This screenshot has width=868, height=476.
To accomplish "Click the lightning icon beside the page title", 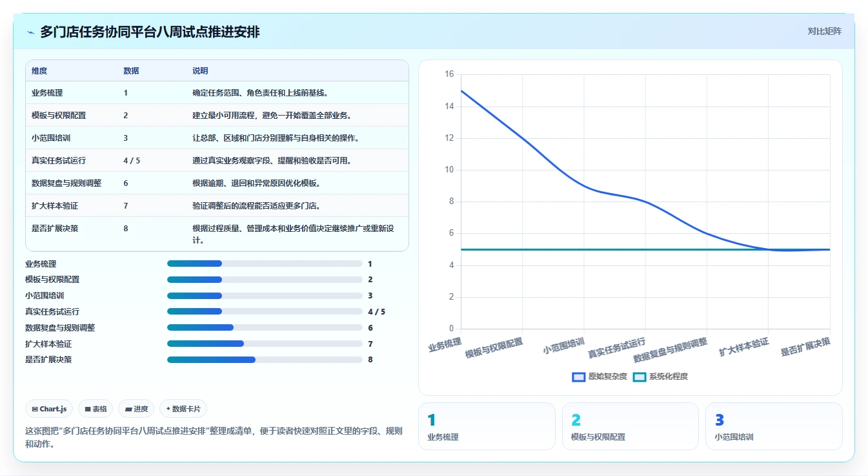I will (30, 32).
